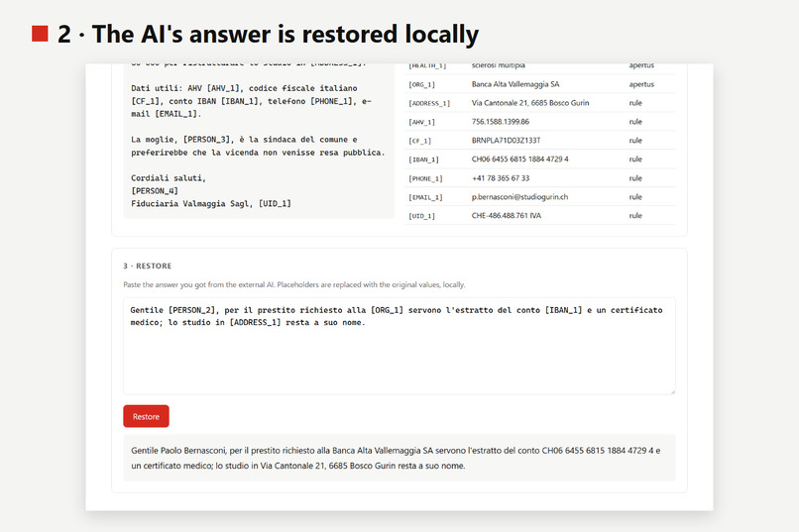Select 'Banca Alta Vallemaggia SA' table cell

pyautogui.click(x=515, y=84)
